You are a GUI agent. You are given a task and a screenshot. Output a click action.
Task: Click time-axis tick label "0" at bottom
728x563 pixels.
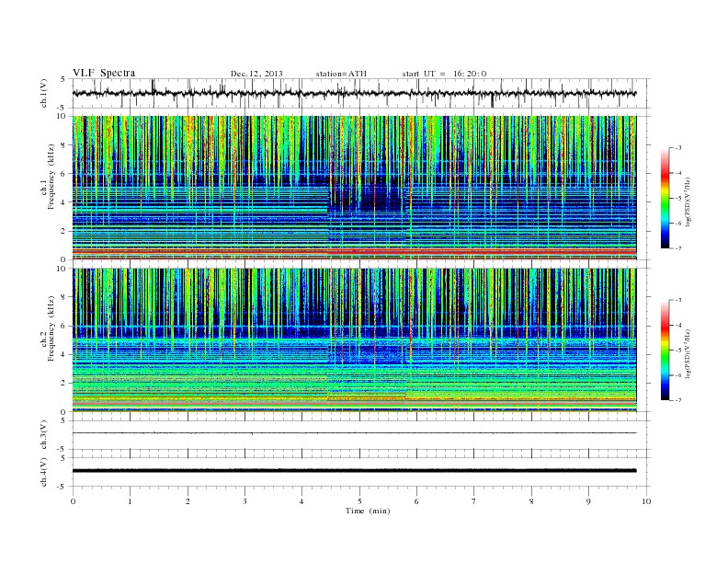tap(73, 501)
